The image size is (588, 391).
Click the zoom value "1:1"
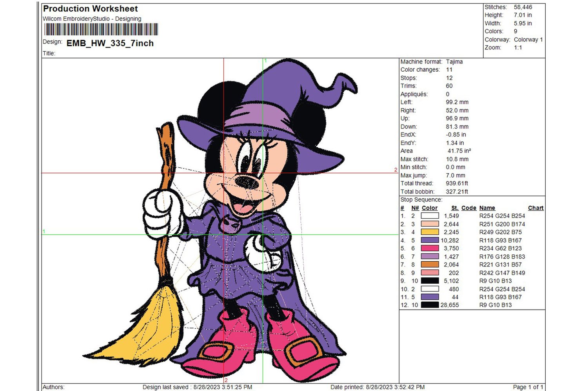pos(518,47)
